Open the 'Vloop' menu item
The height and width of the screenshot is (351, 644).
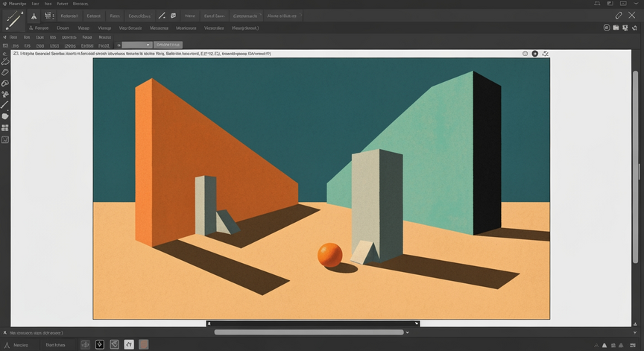[x=83, y=28]
